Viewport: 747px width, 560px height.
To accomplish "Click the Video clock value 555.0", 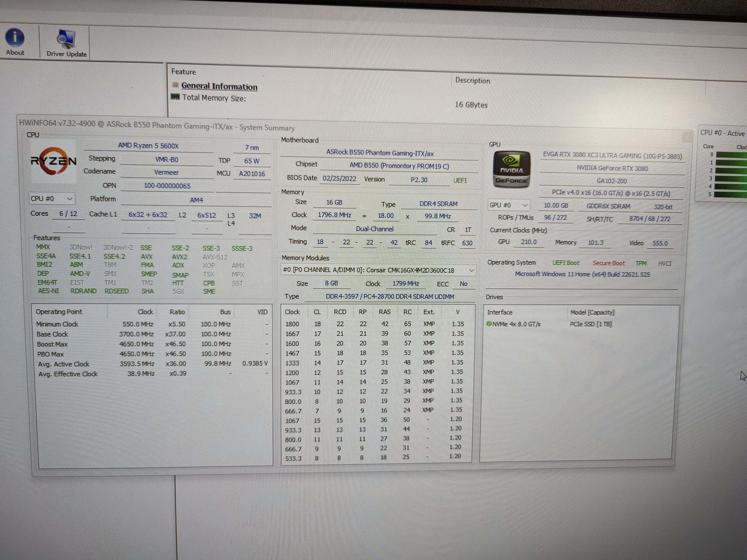I will tap(660, 243).
